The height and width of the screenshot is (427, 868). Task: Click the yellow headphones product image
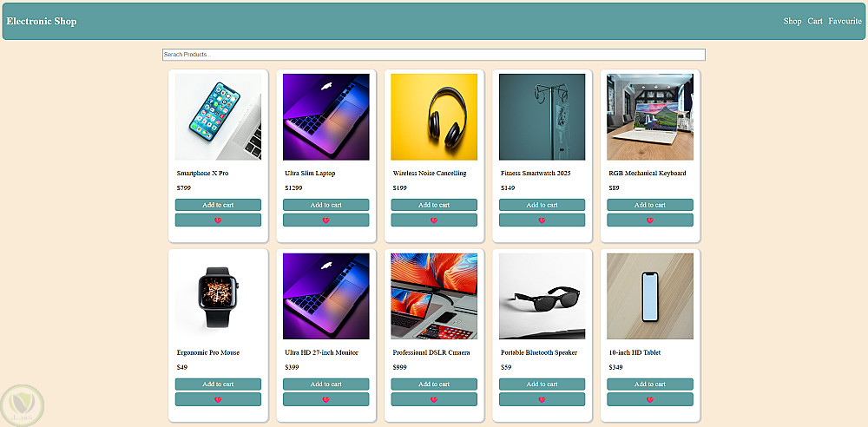[x=434, y=117]
